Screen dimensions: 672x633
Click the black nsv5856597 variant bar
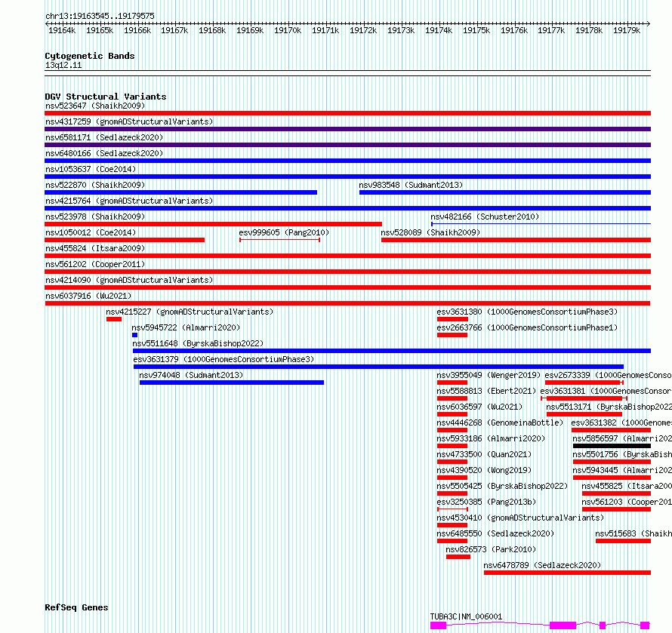coord(612,446)
